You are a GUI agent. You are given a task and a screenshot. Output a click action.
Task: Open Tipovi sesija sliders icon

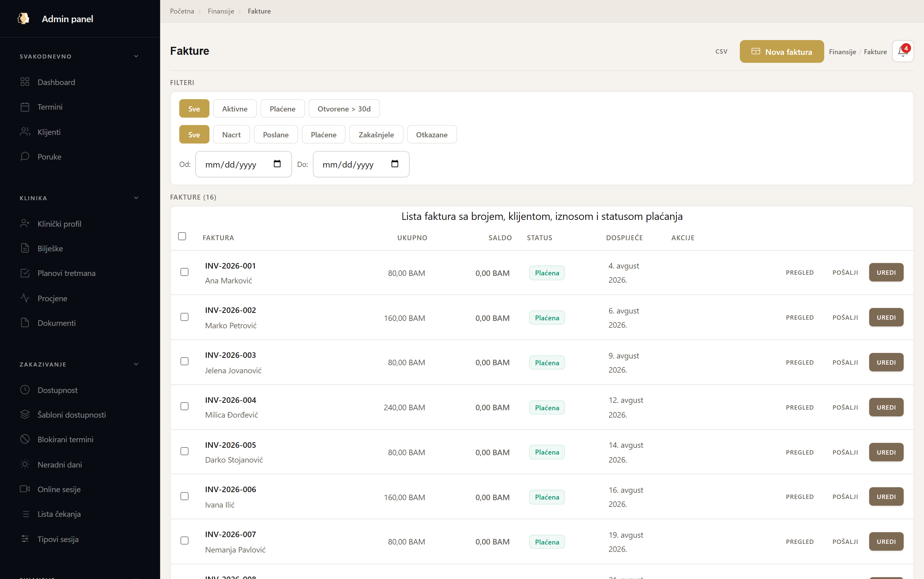[x=25, y=539]
